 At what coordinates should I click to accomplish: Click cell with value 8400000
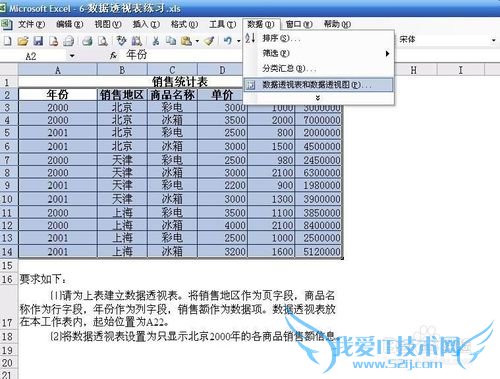[x=318, y=225]
